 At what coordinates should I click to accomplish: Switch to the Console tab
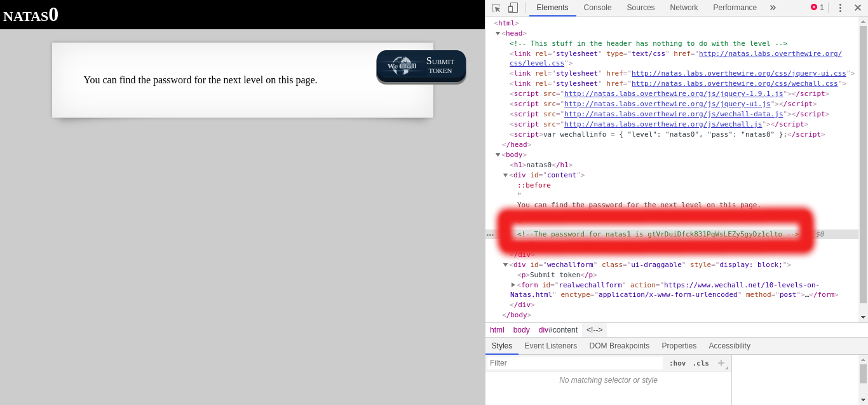point(597,8)
